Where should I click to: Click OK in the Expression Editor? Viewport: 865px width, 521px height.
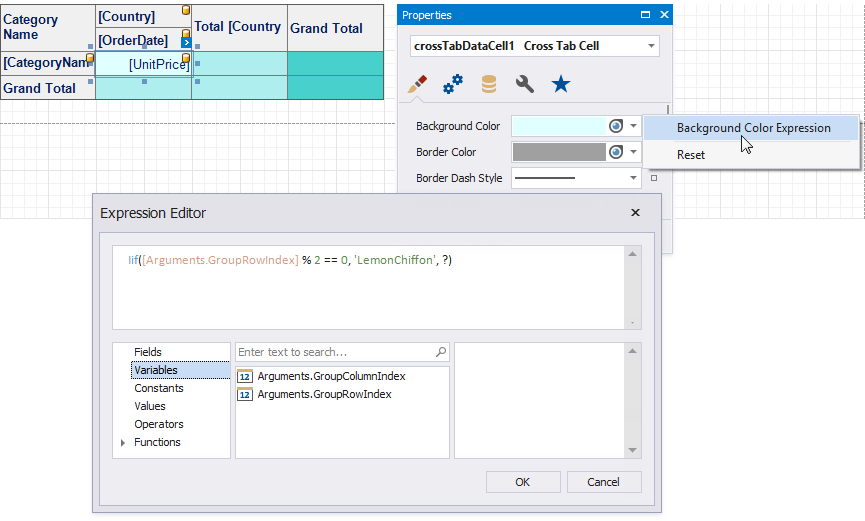[523, 482]
